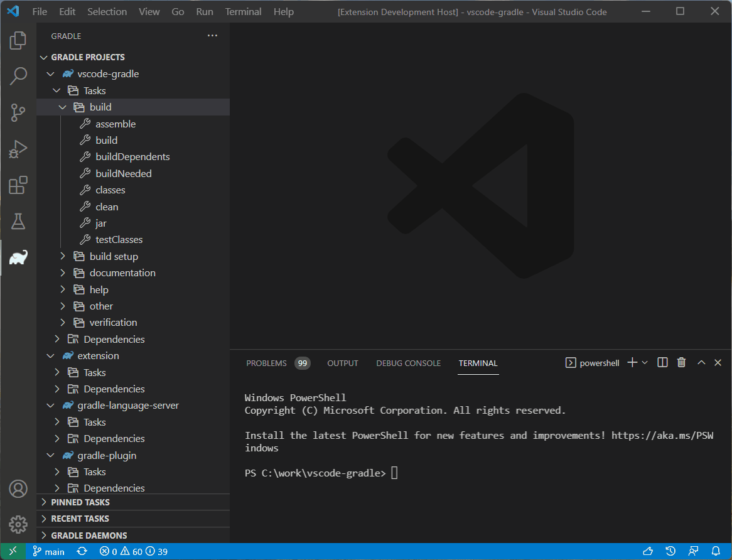Switch to the PROBLEMS tab
The image size is (732, 560).
coord(266,363)
